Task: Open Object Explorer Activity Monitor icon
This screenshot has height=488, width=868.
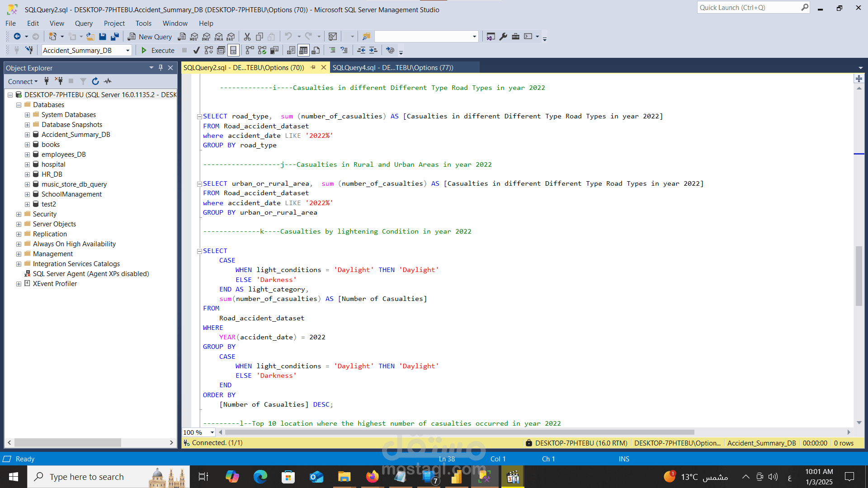Action: (108, 81)
